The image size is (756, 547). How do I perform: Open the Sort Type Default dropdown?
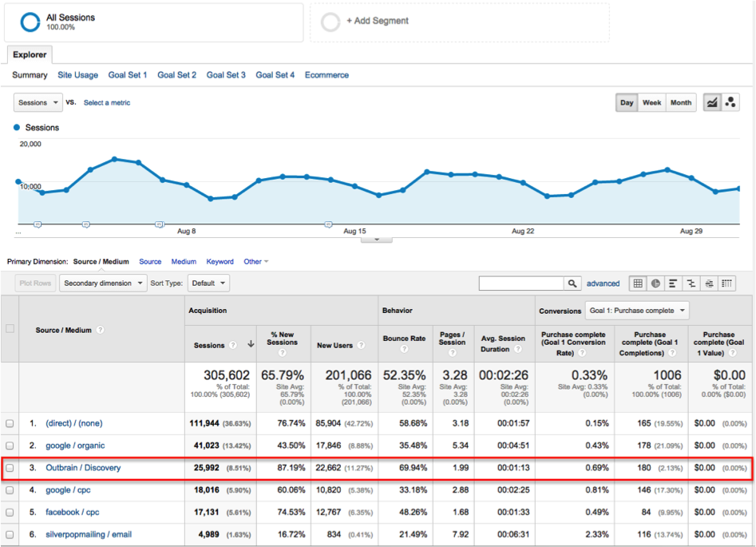click(x=208, y=283)
